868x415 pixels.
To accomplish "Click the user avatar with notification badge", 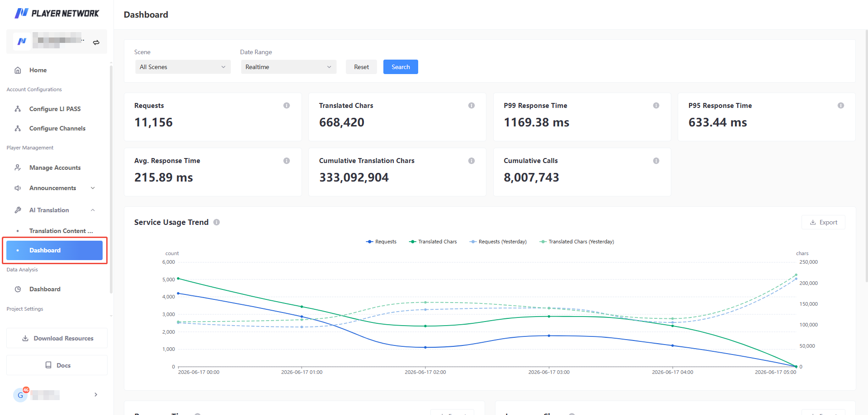I will pyautogui.click(x=20, y=395).
